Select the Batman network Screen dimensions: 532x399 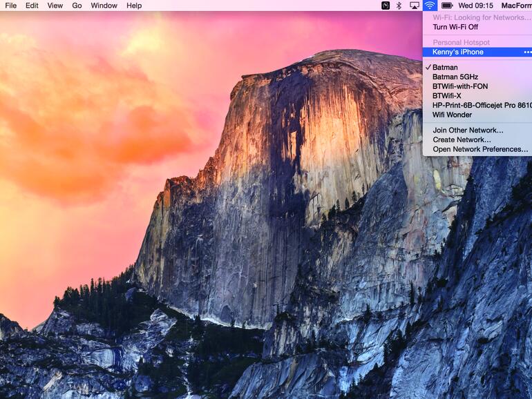click(x=477, y=67)
